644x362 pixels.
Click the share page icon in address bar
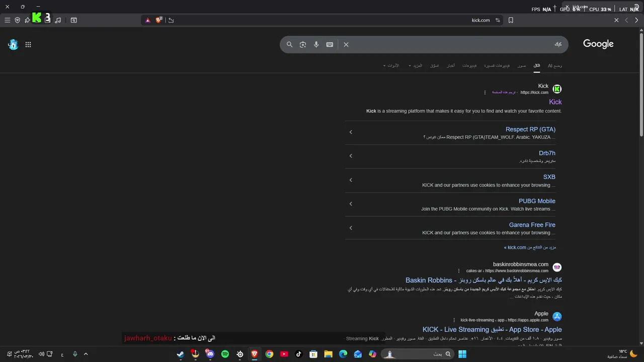coord(171,20)
